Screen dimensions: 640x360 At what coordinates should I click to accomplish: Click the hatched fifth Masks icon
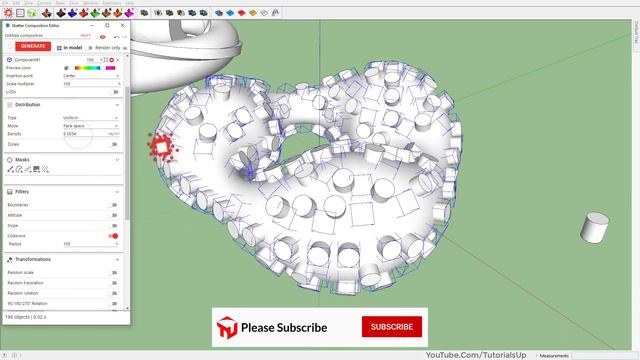coord(45,169)
